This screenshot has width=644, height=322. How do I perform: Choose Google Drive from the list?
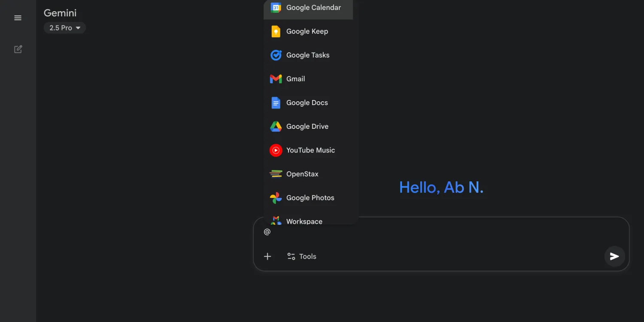[x=307, y=126]
